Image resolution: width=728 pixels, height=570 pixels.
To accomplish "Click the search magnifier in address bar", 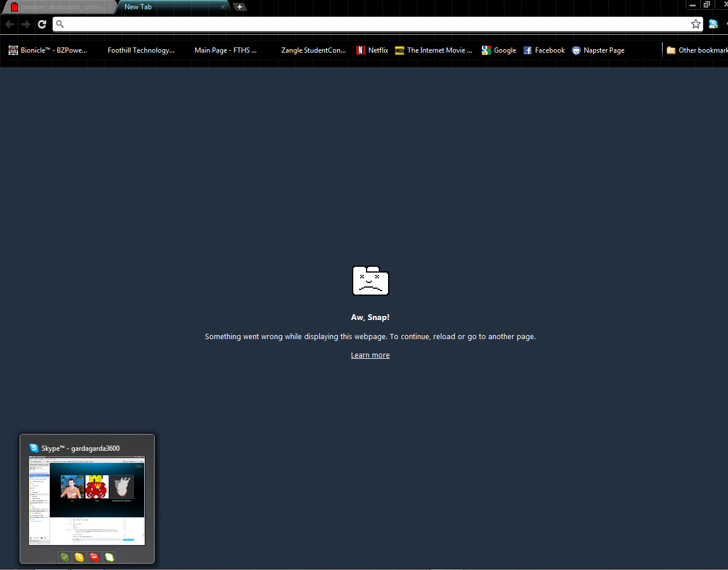I will click(x=60, y=24).
